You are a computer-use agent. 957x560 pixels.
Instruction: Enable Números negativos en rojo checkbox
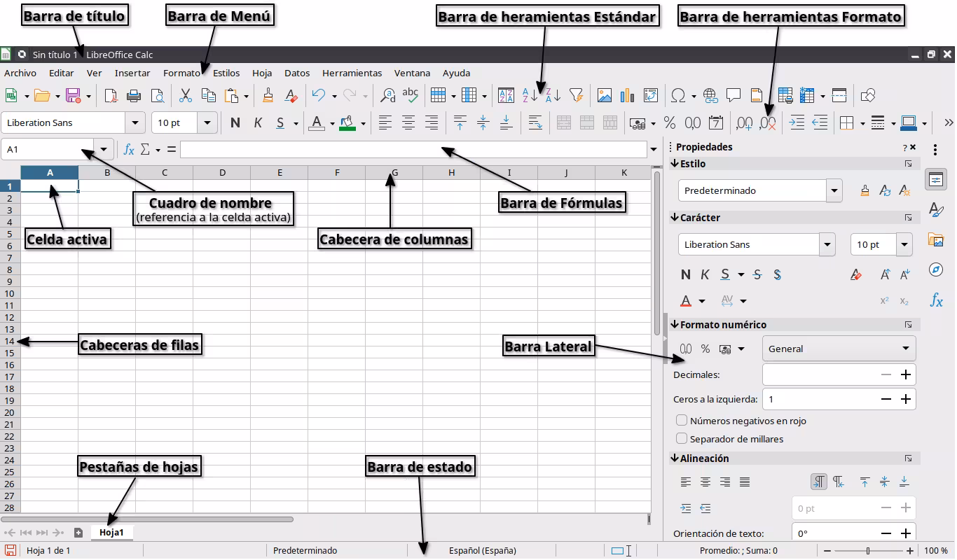tap(681, 421)
